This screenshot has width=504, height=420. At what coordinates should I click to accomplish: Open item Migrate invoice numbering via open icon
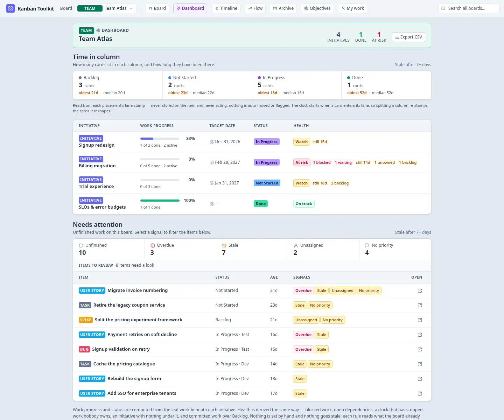tap(420, 290)
